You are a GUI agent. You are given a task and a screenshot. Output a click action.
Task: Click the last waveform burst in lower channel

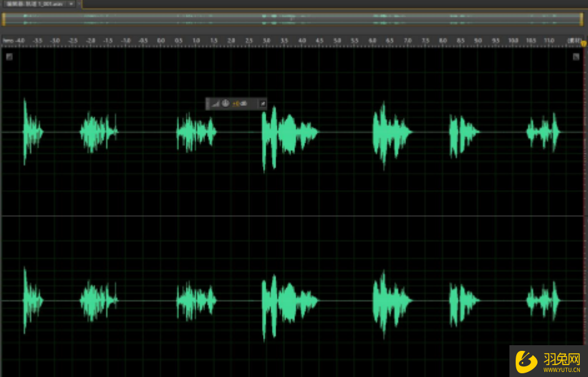click(543, 301)
